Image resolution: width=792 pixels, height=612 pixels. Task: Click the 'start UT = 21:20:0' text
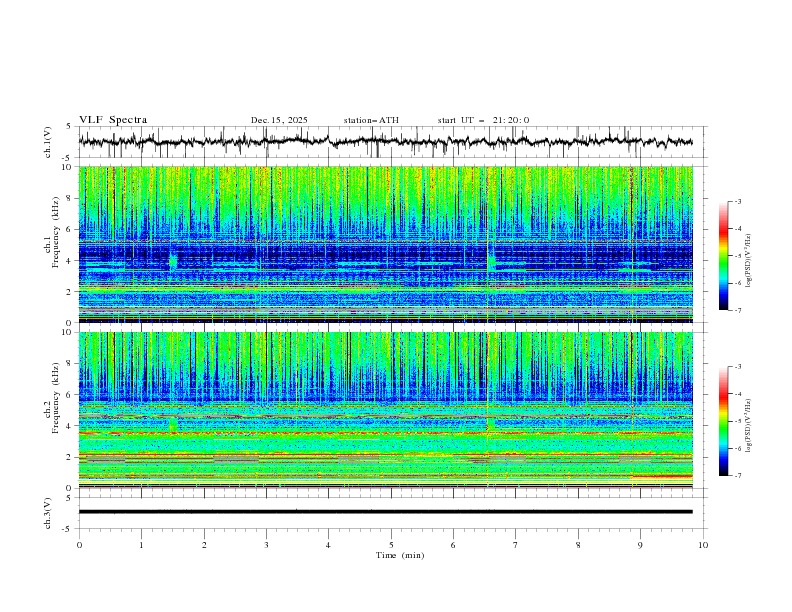(483, 120)
